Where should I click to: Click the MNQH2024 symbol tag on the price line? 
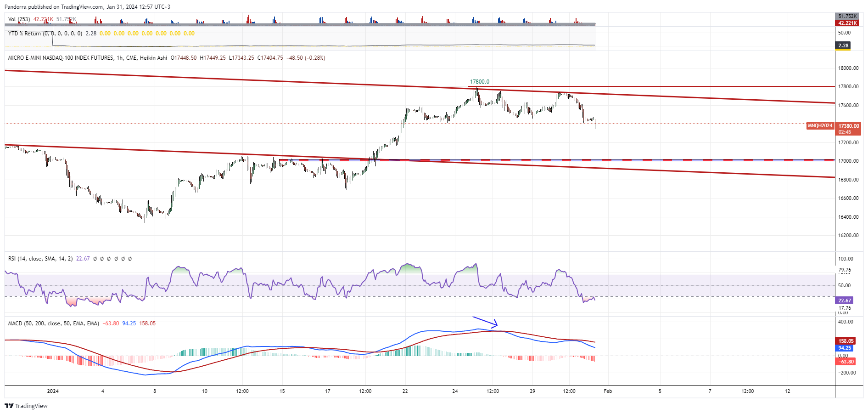pyautogui.click(x=820, y=125)
